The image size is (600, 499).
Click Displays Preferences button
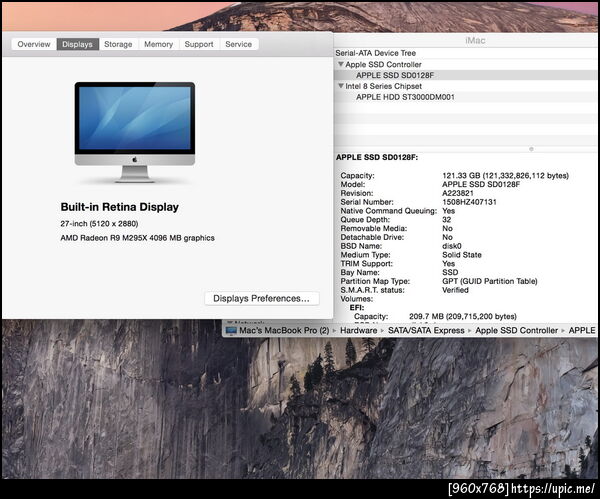tap(262, 298)
